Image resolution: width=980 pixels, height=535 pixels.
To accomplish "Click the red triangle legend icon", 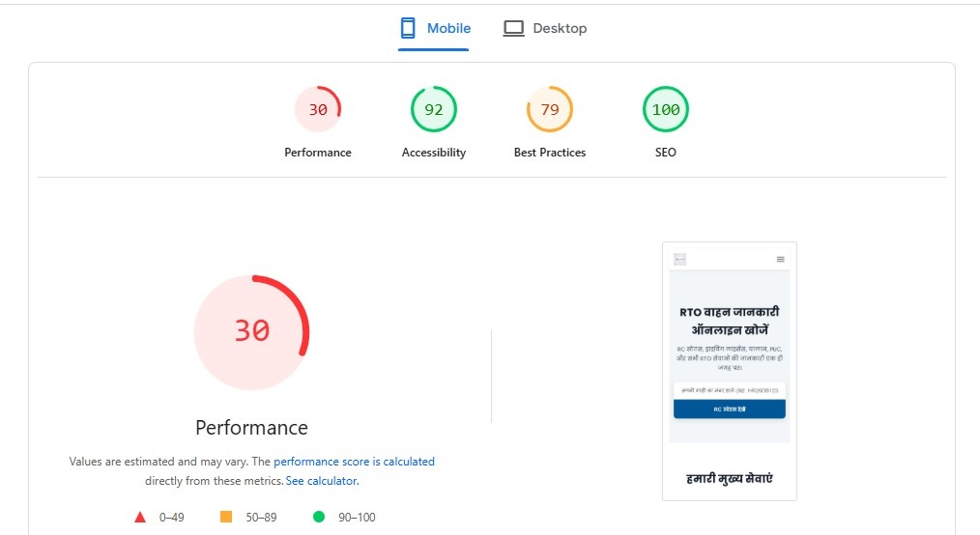I will coord(140,518).
